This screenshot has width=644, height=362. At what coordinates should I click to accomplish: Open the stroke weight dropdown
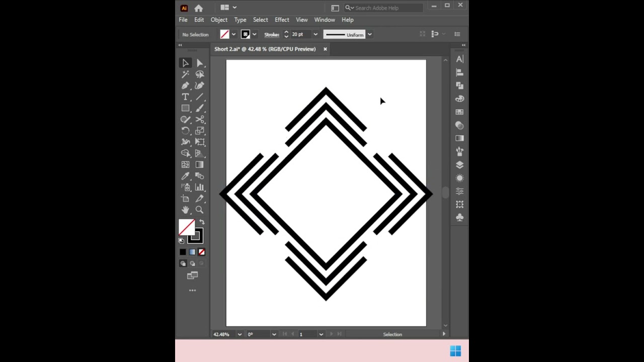point(315,35)
